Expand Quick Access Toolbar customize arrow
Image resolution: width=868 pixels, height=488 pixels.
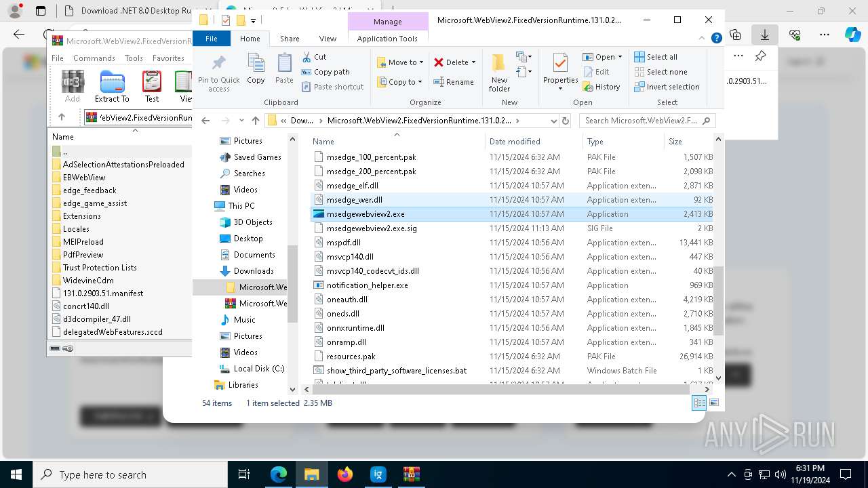coord(253,20)
